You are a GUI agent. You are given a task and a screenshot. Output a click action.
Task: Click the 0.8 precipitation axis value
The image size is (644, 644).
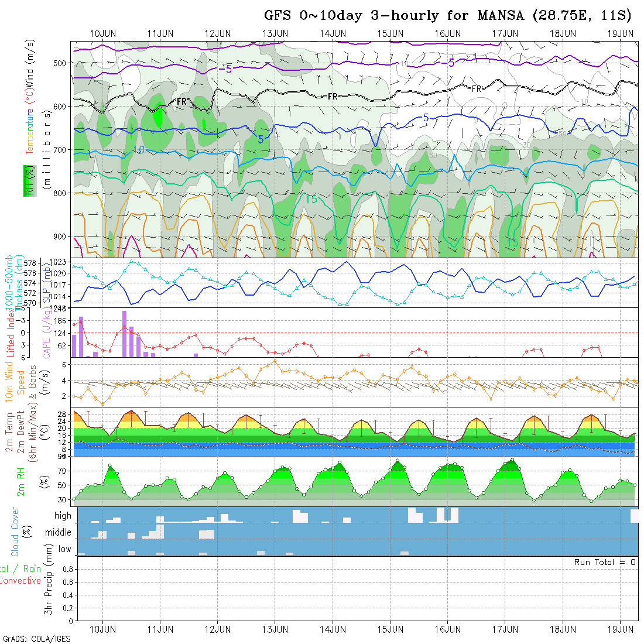pos(68,570)
